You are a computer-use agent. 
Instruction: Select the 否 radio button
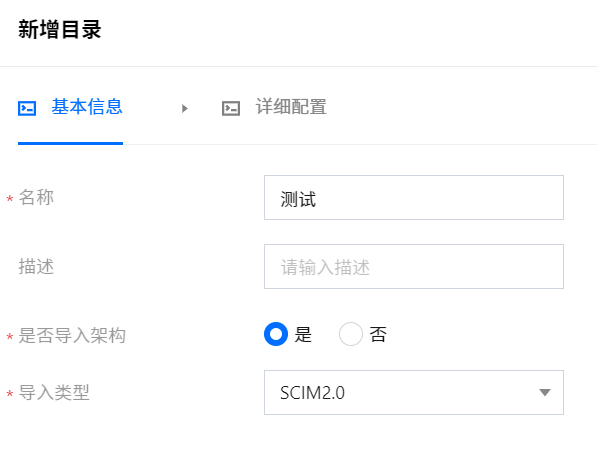[x=351, y=334]
